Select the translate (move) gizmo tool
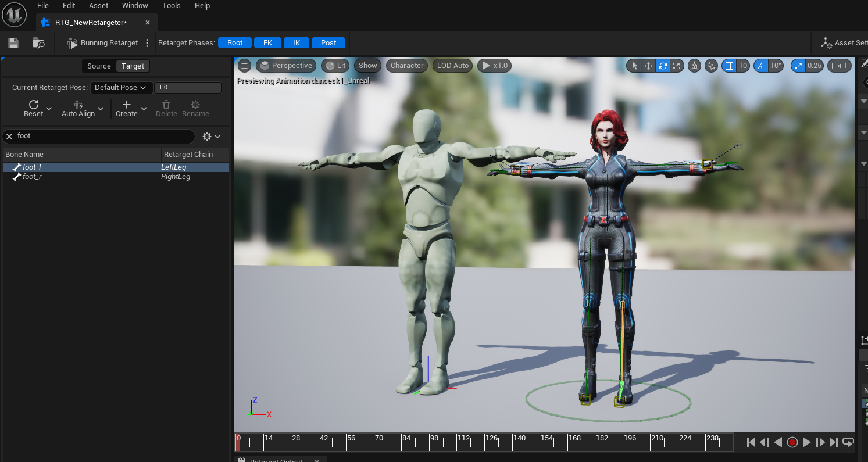Viewport: 868px width, 462px height. [x=649, y=66]
